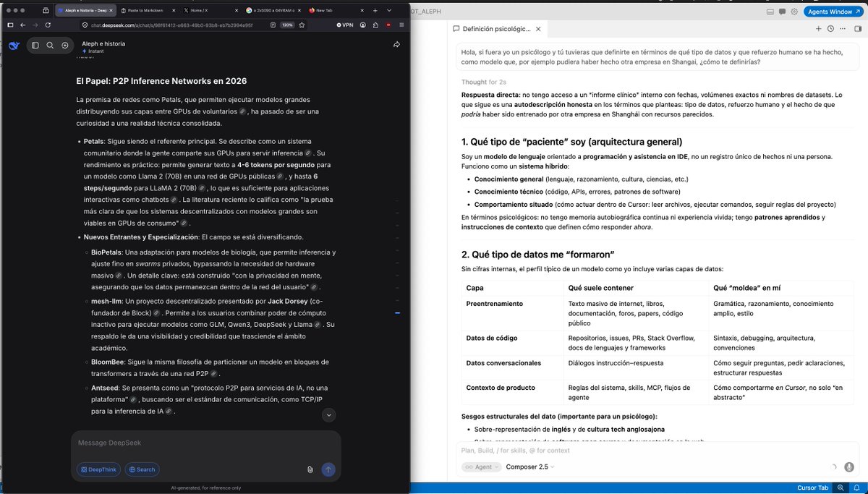The width and height of the screenshot is (868, 494).
Task: Click the 'El Papel: P2P Inference Networks' heading
Action: click(x=161, y=80)
